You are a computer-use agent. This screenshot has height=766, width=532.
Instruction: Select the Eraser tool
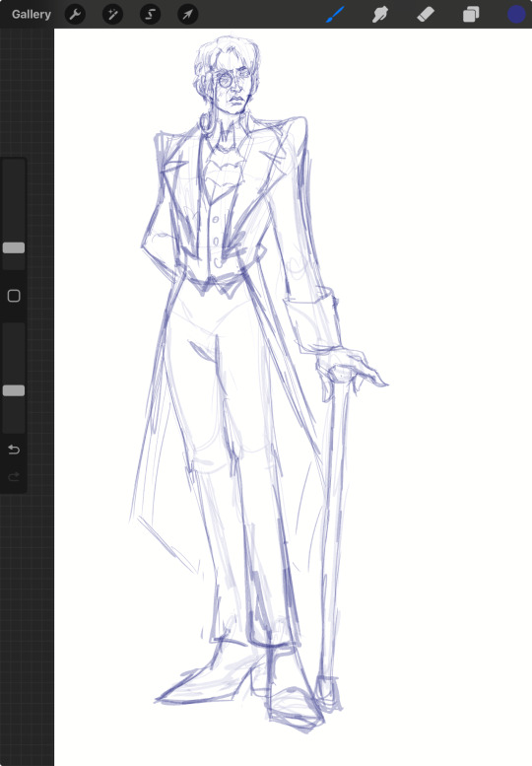pos(426,14)
